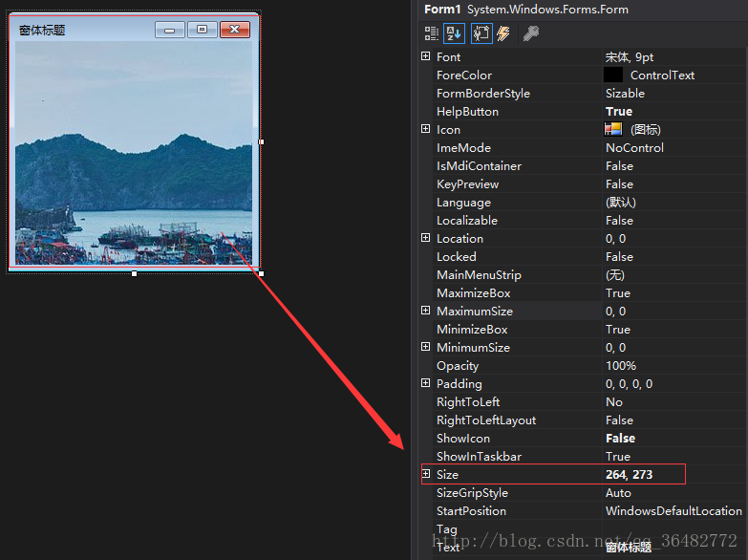Click the MainMenuStrip (无) value

point(615,275)
